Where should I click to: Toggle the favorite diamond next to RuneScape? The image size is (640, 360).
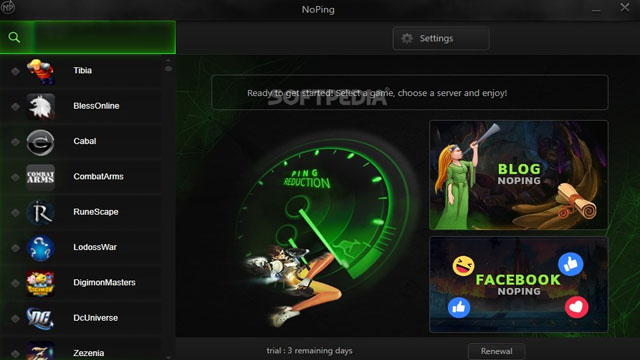point(15,212)
